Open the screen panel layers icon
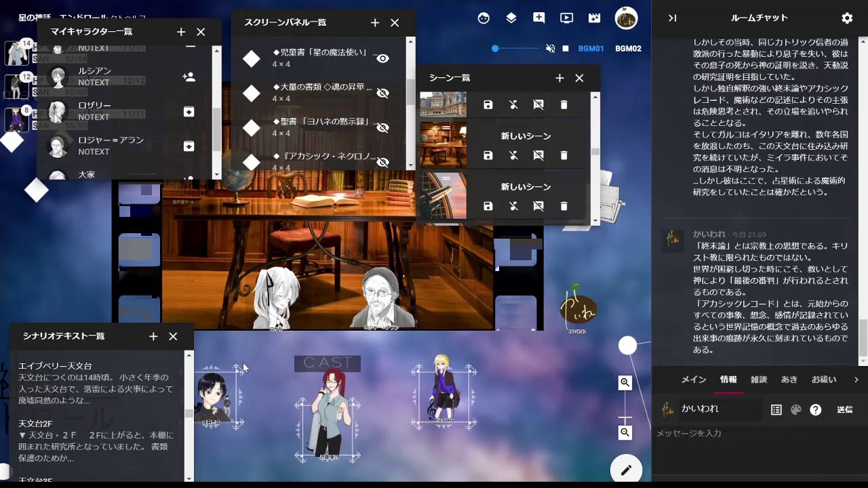Viewport: 868px width, 488px height. 511,18
